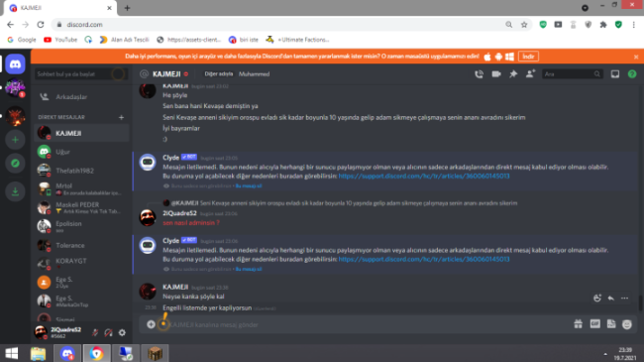Screen dimensions: 644x362
Task: Open Arkadaşlar friends page
Action: point(81,96)
